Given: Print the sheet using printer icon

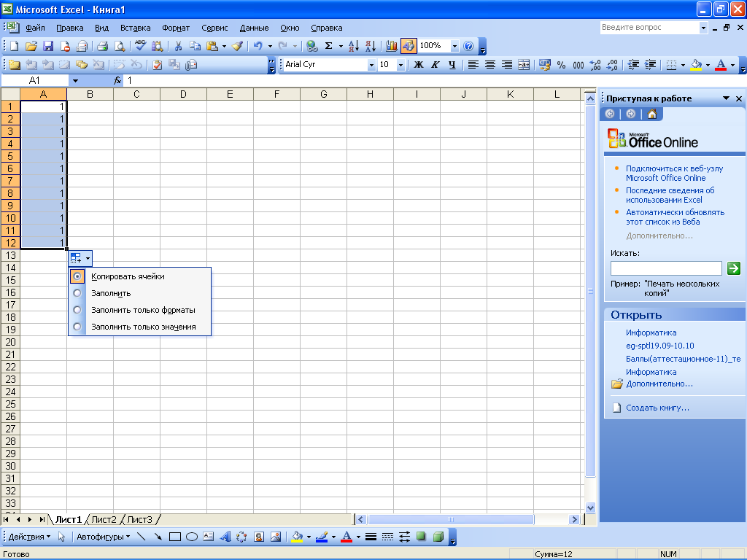Looking at the screenshot, I should point(102,46).
